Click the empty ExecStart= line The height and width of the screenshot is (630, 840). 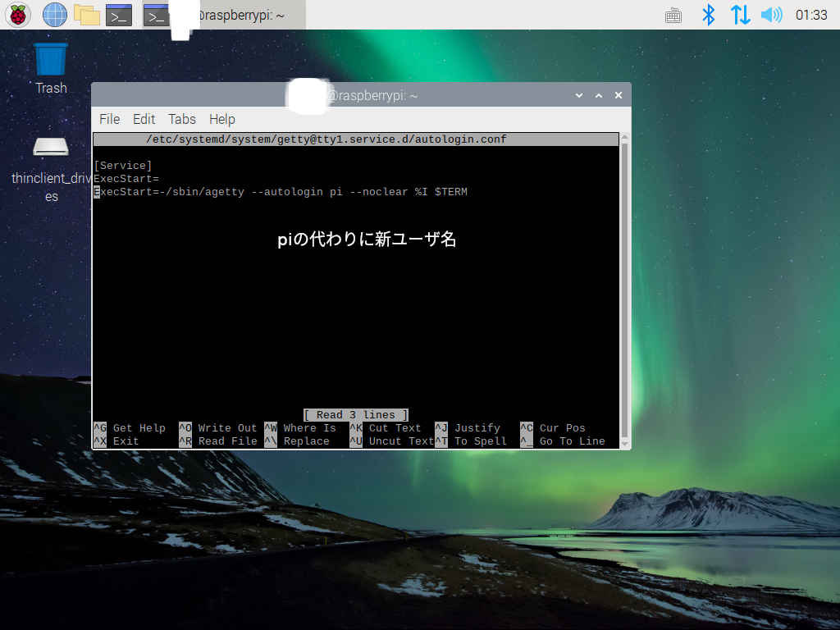tap(126, 178)
